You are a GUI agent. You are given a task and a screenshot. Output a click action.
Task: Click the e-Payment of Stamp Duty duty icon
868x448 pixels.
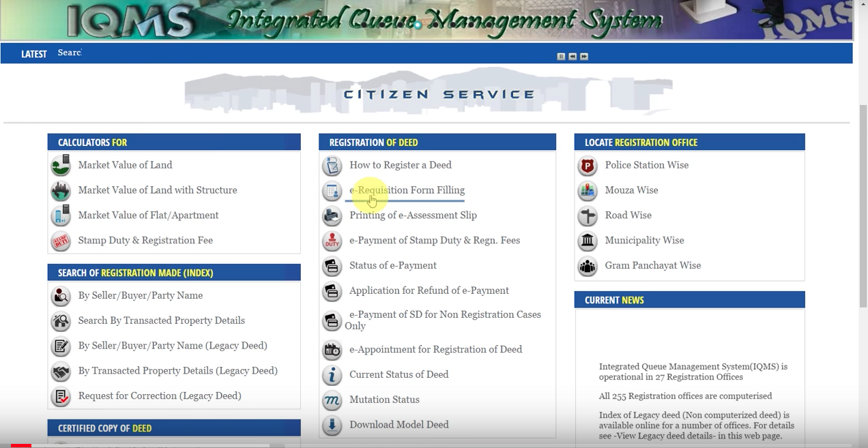click(332, 241)
